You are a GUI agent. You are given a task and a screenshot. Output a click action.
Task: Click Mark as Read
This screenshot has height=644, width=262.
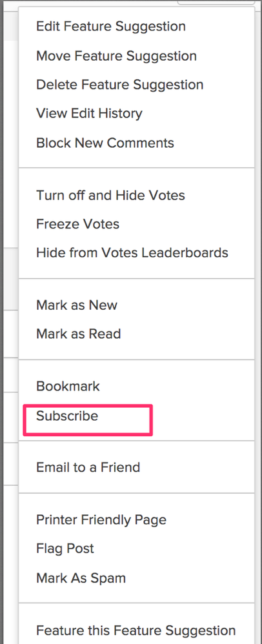click(79, 334)
